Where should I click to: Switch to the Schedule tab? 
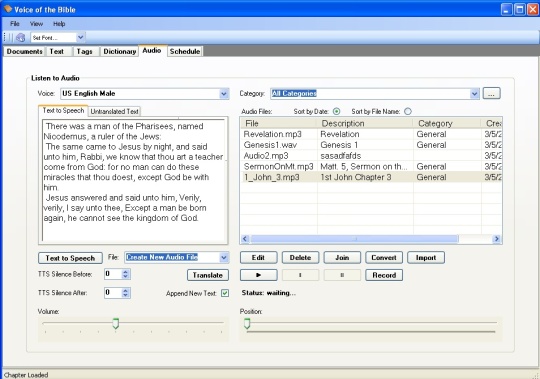coord(185,51)
